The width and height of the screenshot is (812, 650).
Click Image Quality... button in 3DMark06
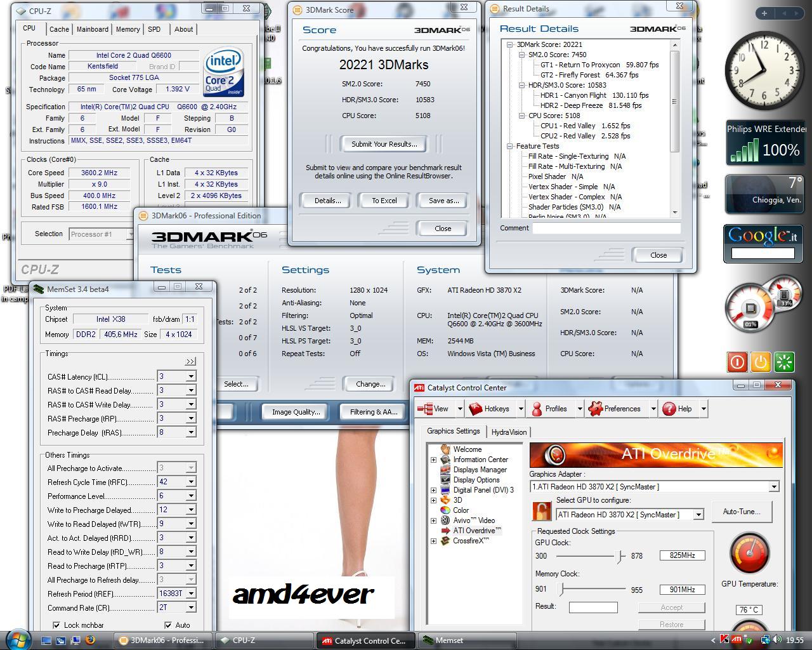[x=296, y=412]
